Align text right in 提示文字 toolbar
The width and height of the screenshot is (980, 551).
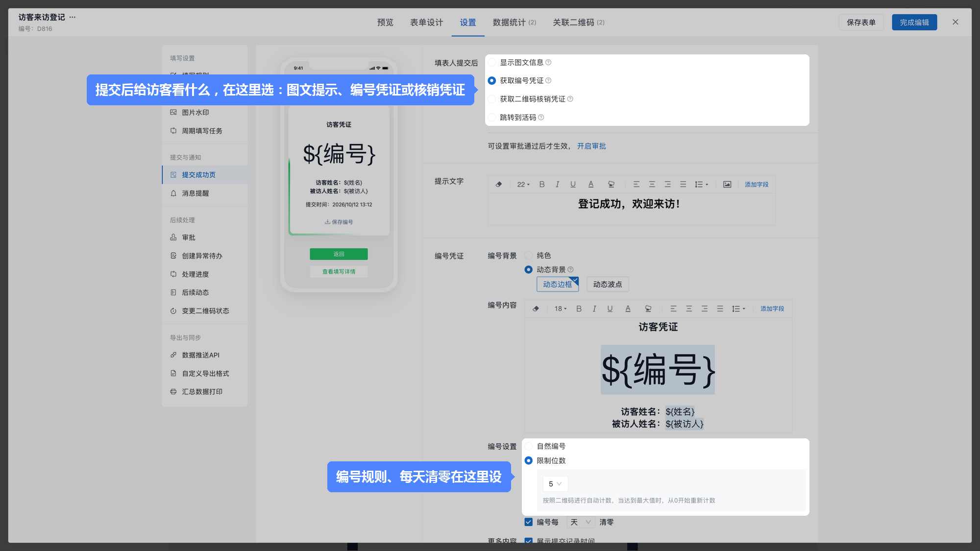pos(667,184)
